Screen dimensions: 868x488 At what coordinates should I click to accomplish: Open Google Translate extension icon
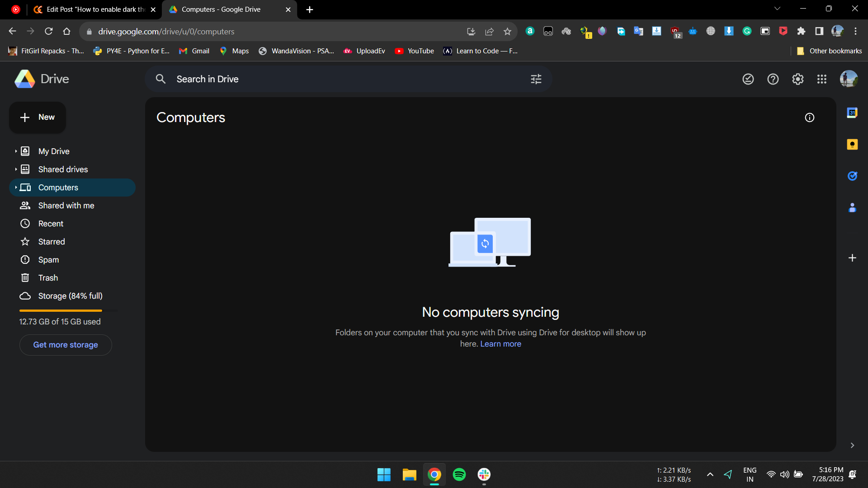tap(638, 31)
